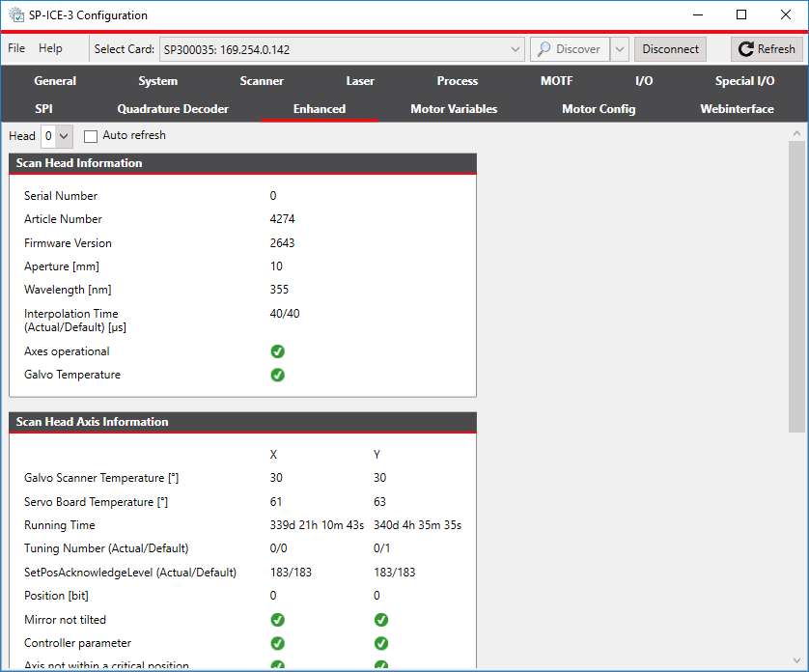809x672 pixels.
Task: Enable the Auto refresh checkbox
Action: click(91, 136)
